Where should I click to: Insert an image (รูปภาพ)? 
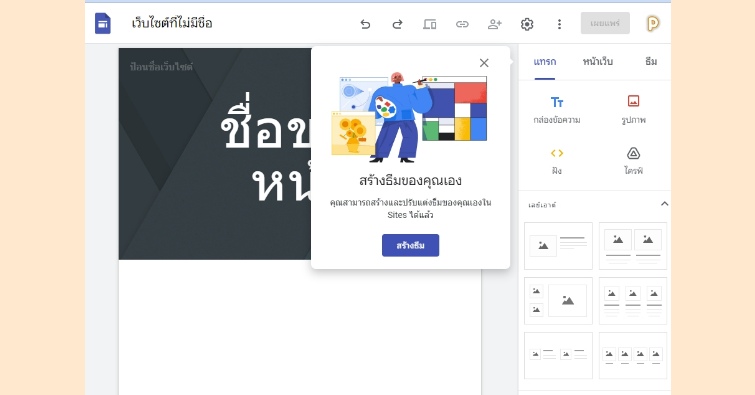click(633, 110)
